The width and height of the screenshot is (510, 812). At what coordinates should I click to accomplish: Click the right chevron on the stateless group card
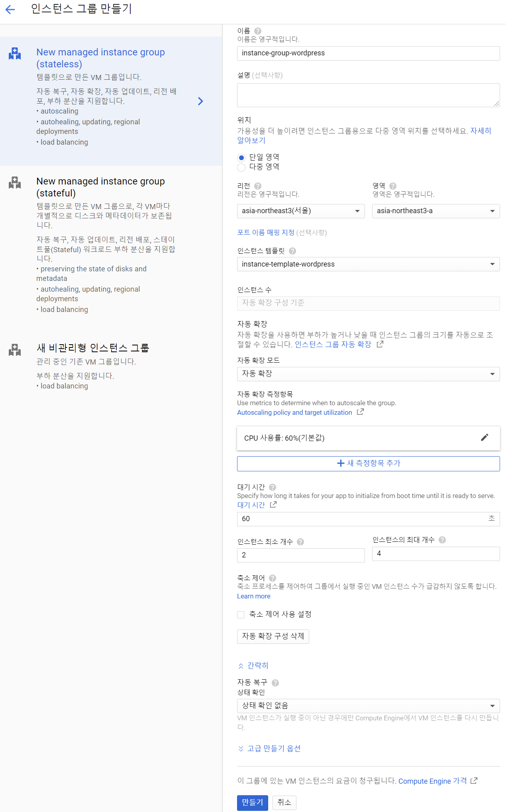(200, 101)
